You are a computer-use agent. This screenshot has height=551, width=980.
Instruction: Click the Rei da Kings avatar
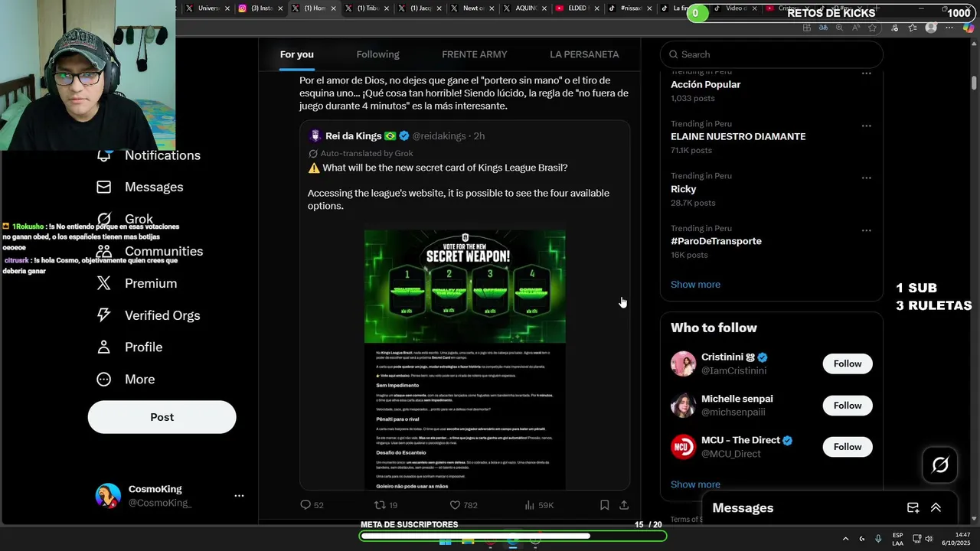tap(315, 136)
